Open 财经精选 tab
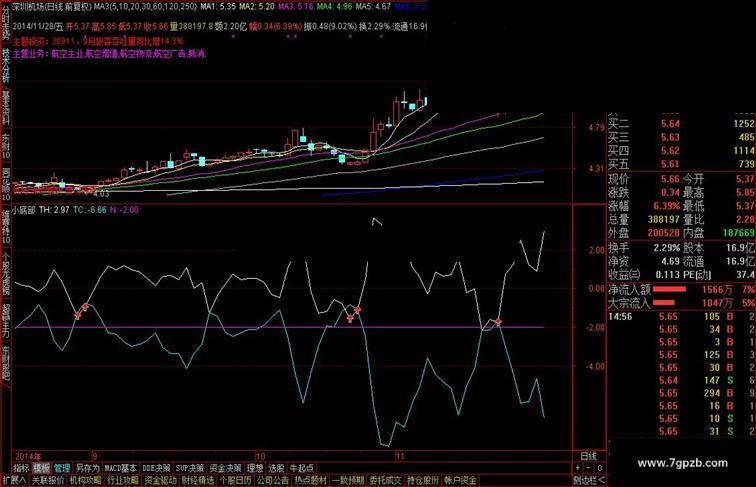Screen dimensions: 756x487 click(x=198, y=480)
